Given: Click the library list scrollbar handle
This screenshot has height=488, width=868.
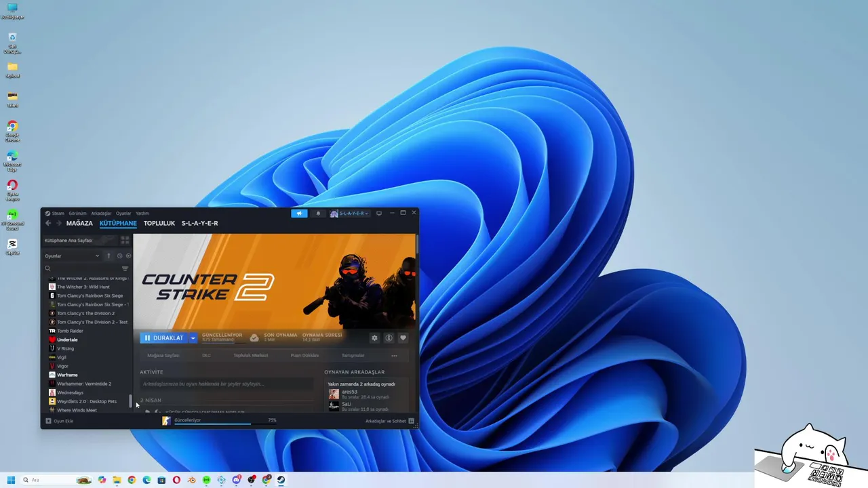Looking at the screenshot, I should click(131, 401).
